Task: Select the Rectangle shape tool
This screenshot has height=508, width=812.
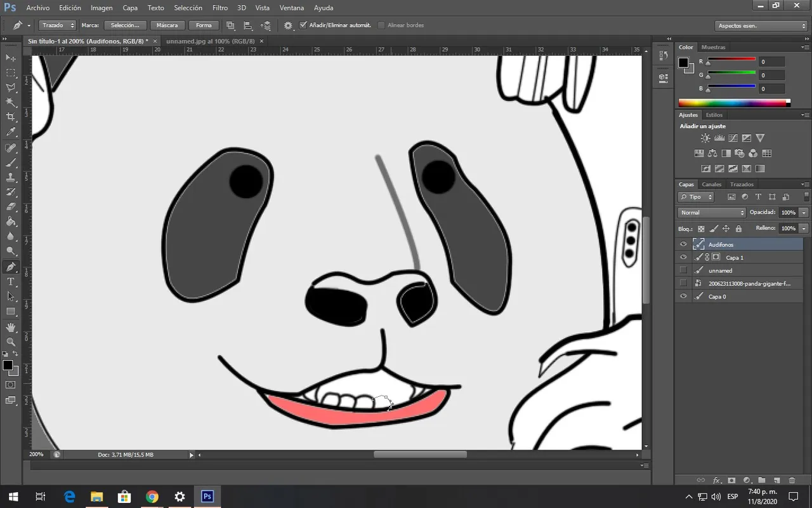Action: (x=11, y=312)
